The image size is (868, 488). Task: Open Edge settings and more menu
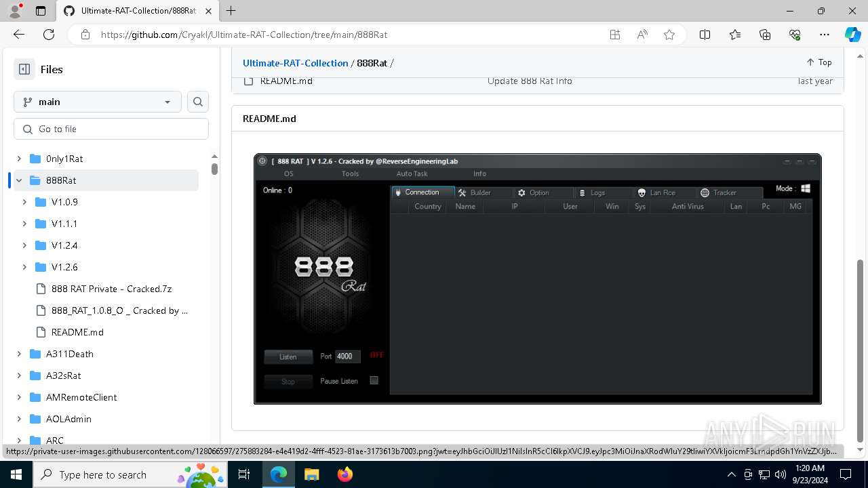point(825,35)
